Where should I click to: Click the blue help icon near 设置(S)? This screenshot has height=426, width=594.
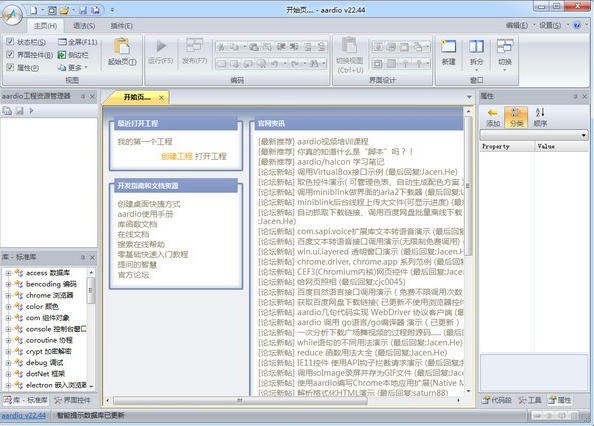click(x=577, y=25)
